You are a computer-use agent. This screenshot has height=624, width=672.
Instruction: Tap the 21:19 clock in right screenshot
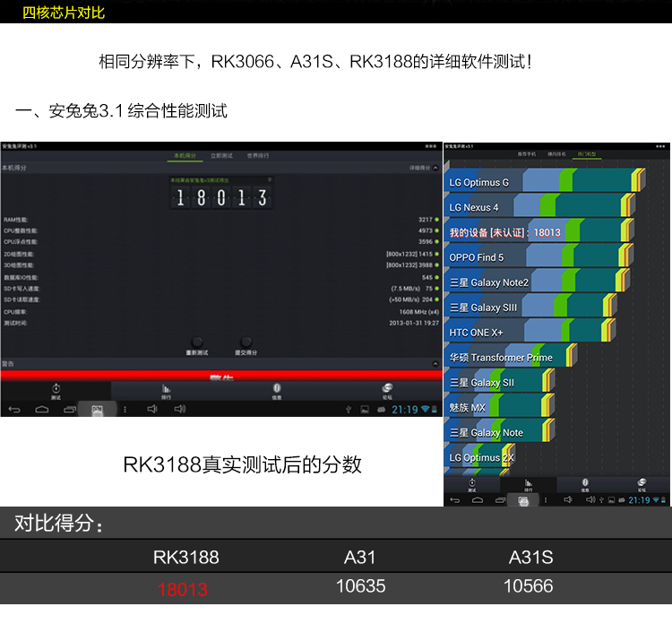pyautogui.click(x=639, y=500)
